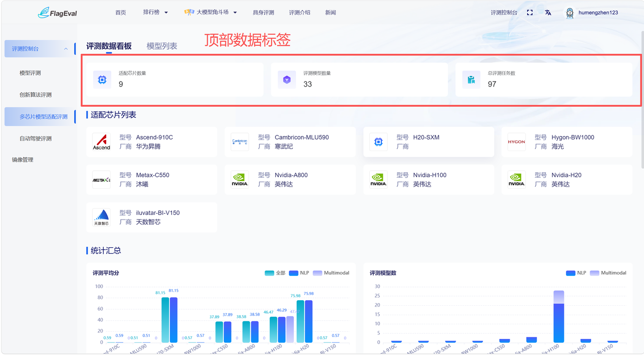Click the Nvidia-H20 logo icon
This screenshot has height=355, width=644.
[x=517, y=180]
